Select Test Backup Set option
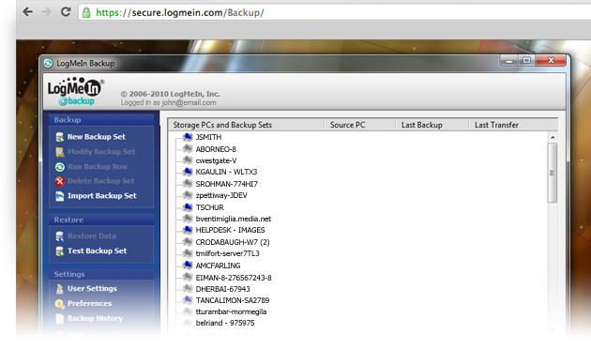The height and width of the screenshot is (364, 591). point(97,251)
